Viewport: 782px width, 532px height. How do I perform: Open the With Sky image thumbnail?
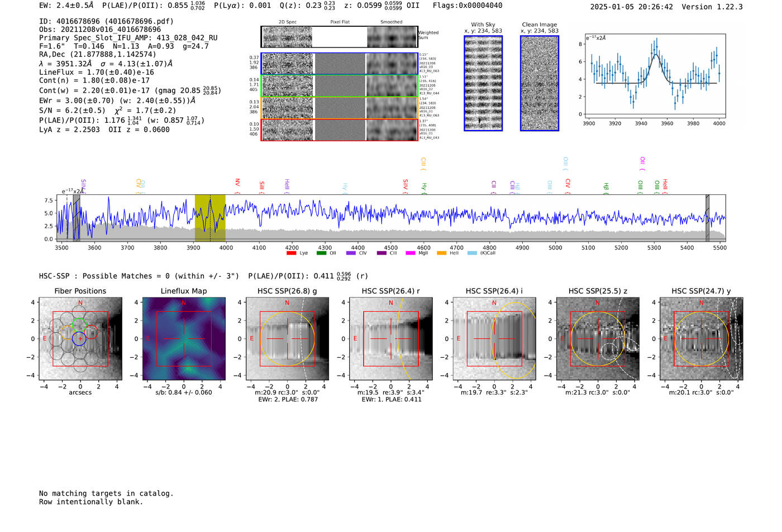[x=483, y=83]
